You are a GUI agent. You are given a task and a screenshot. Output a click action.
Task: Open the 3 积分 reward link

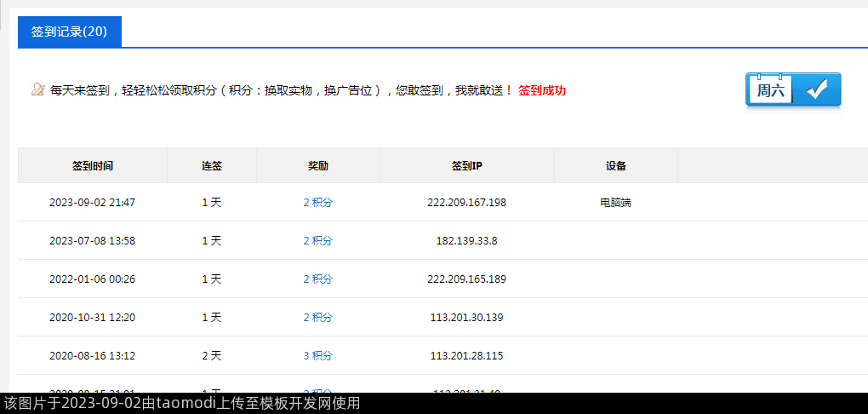(x=318, y=356)
